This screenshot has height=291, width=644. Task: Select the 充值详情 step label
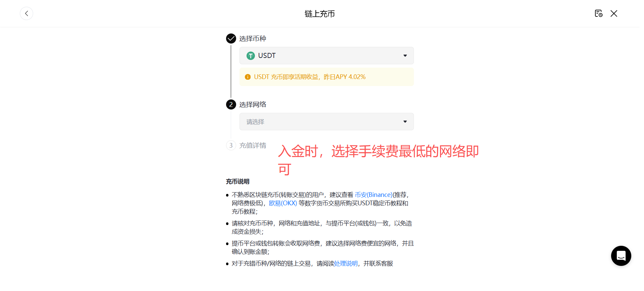tap(253, 145)
